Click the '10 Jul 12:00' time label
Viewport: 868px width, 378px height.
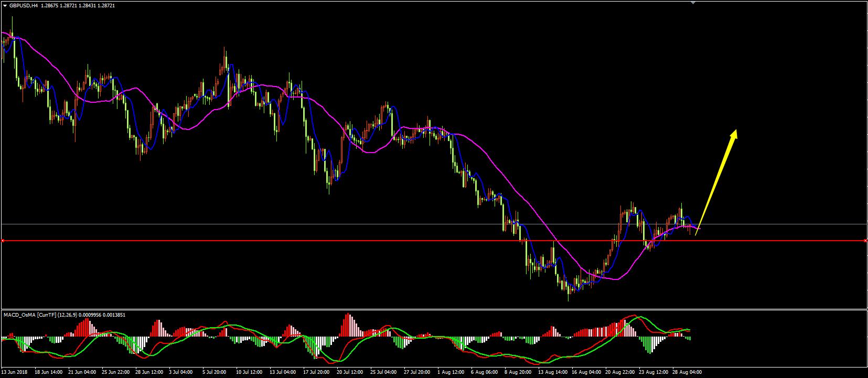point(250,372)
